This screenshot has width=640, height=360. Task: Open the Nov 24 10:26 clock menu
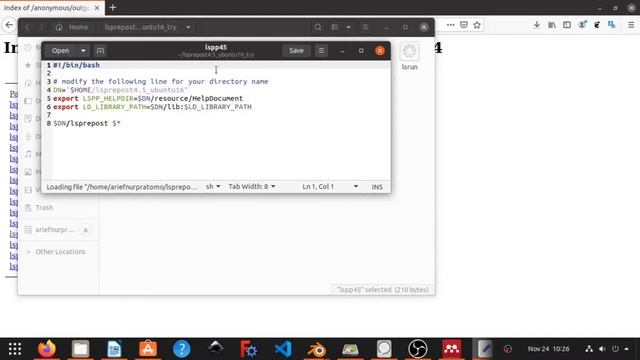[x=548, y=349]
